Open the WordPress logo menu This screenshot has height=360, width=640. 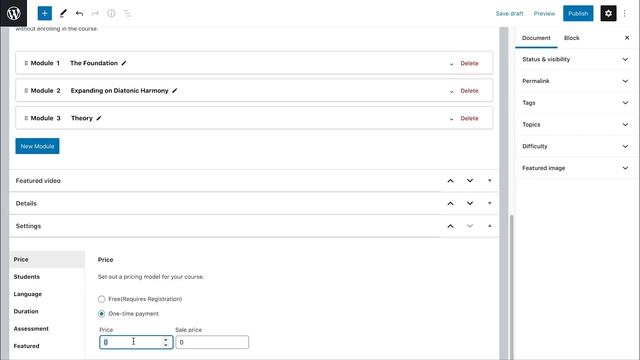[x=13, y=13]
